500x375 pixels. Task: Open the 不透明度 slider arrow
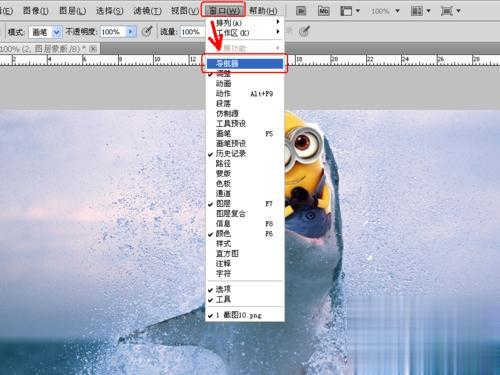pos(130,32)
